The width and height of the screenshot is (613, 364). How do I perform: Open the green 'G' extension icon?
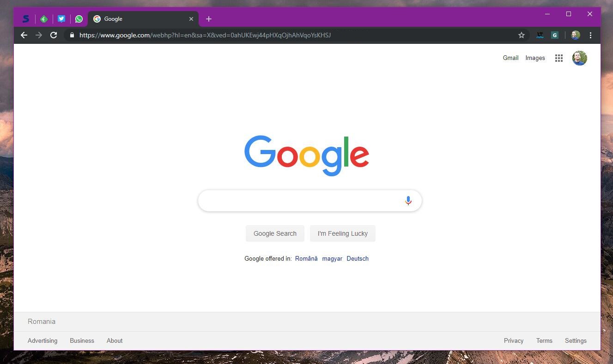coord(555,35)
